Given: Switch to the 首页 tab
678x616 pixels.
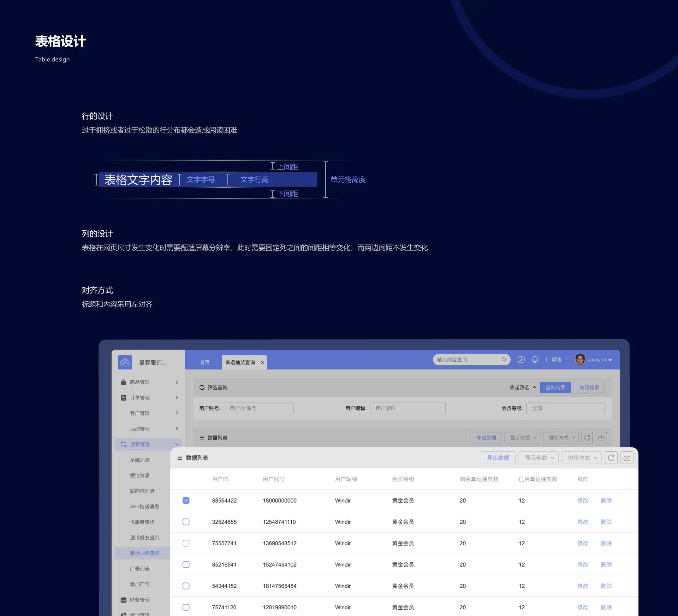Looking at the screenshot, I should point(205,362).
